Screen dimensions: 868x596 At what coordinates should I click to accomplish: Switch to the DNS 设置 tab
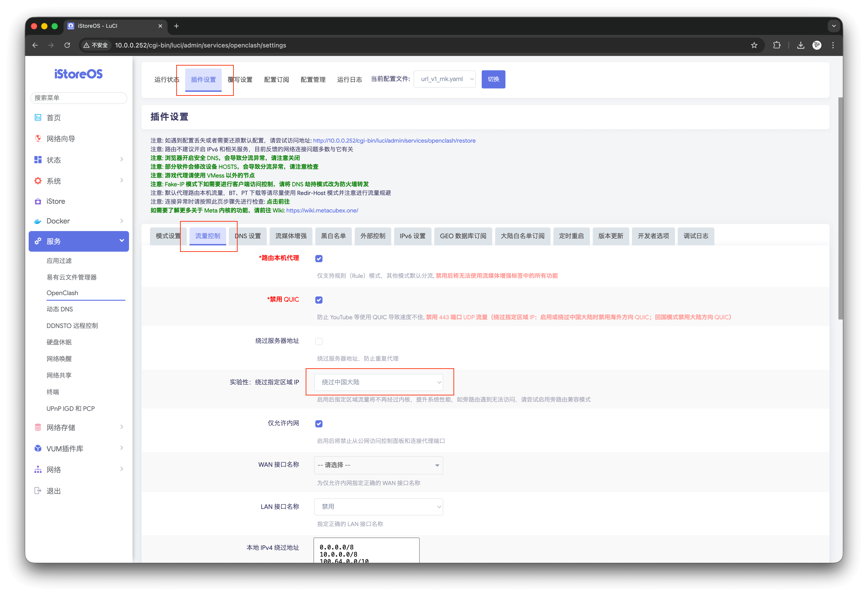[248, 236]
